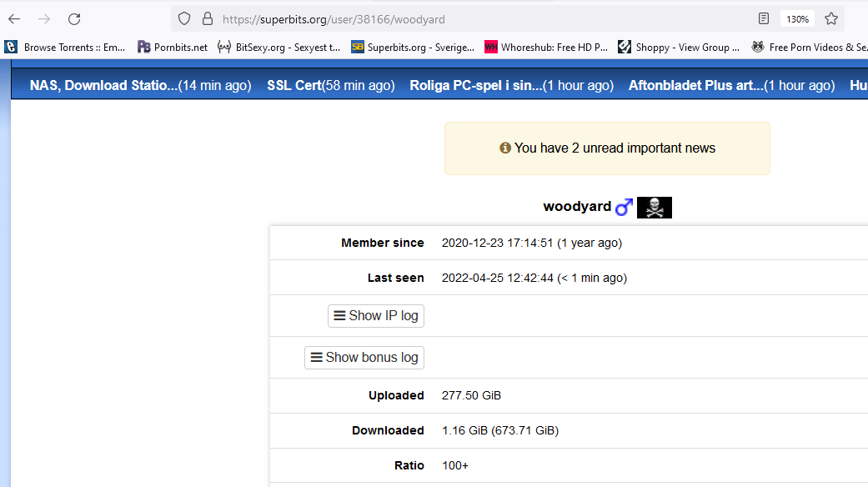868x487 pixels.
Task: Click the Downloaded label
Action: 388,430
